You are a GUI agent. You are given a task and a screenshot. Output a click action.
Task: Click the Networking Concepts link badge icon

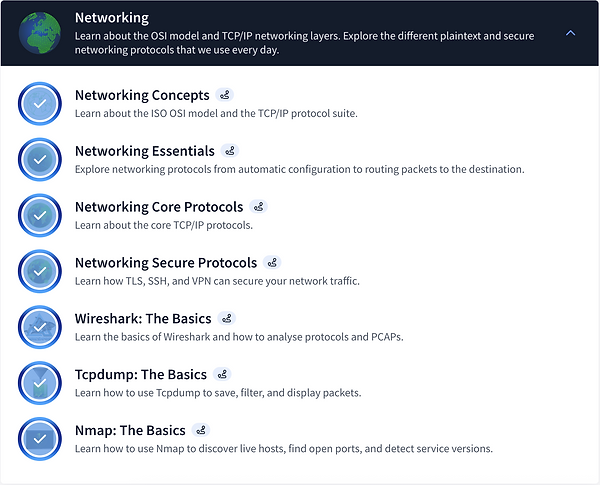225,96
